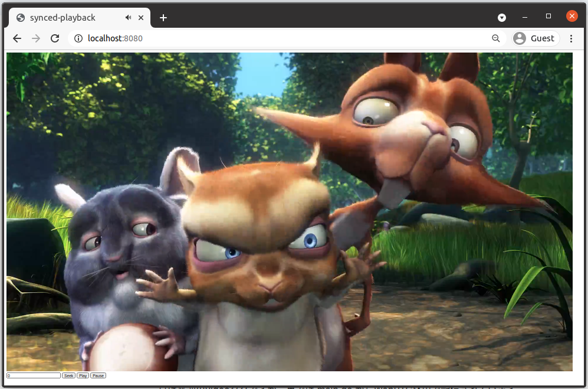
Task: View site information icon in address bar
Action: click(x=78, y=38)
